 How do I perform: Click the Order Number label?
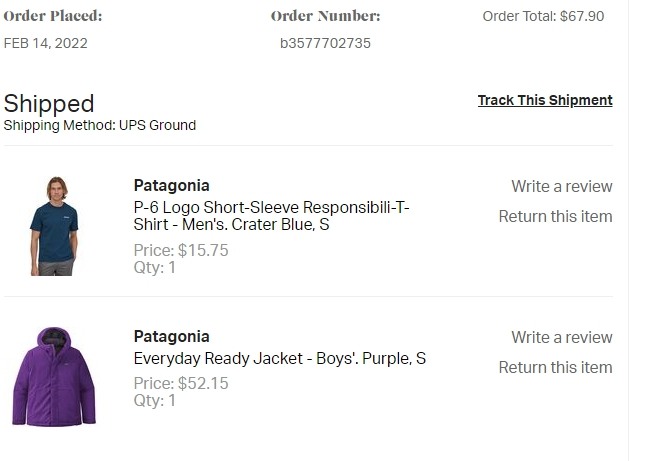pos(325,16)
